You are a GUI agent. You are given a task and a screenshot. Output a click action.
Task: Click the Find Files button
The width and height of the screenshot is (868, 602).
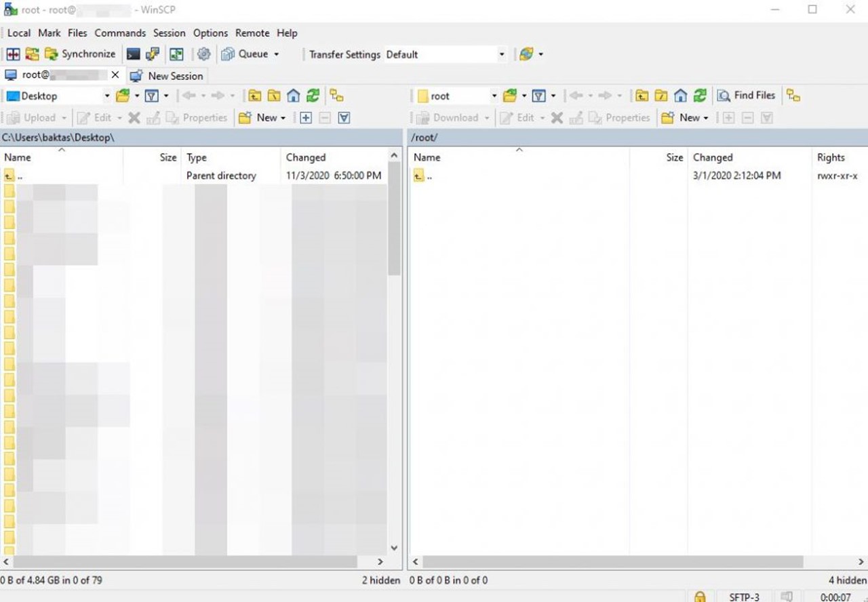[746, 96]
